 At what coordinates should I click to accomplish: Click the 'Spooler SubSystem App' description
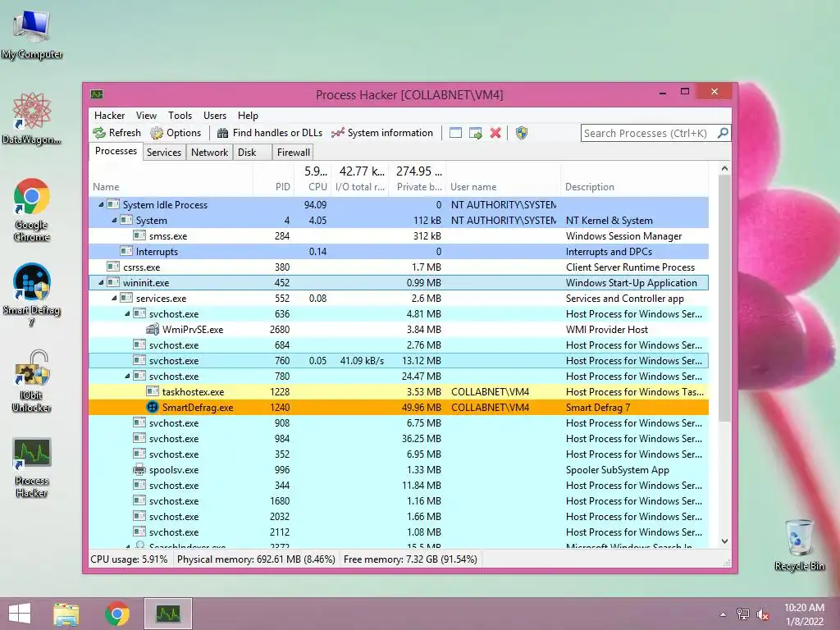[x=617, y=470]
